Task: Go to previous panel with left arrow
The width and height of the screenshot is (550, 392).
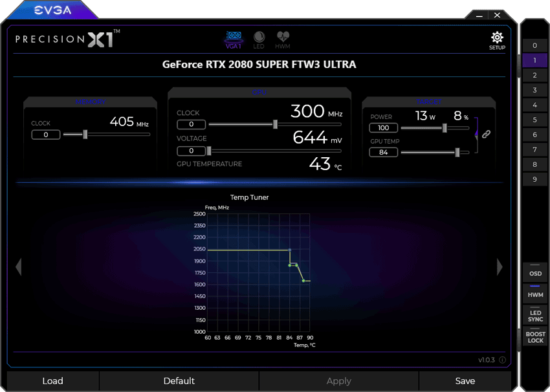Action: click(19, 267)
